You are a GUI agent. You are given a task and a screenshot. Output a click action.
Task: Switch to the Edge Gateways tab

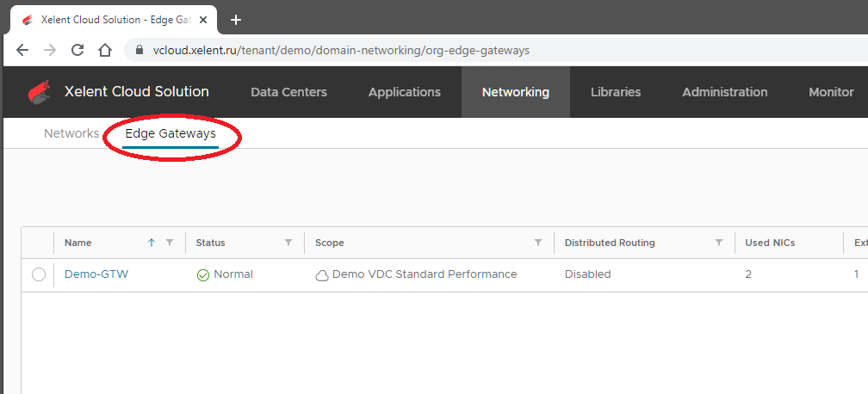(170, 134)
